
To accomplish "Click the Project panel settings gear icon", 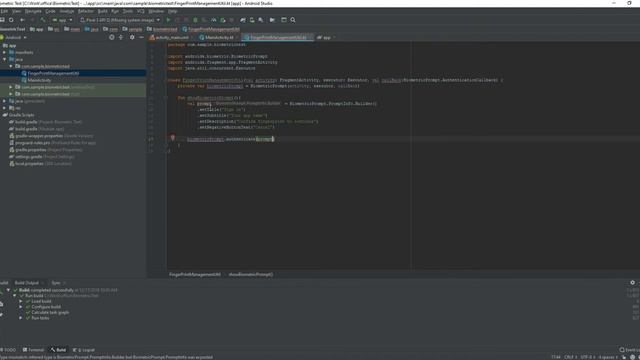I will (132, 37).
